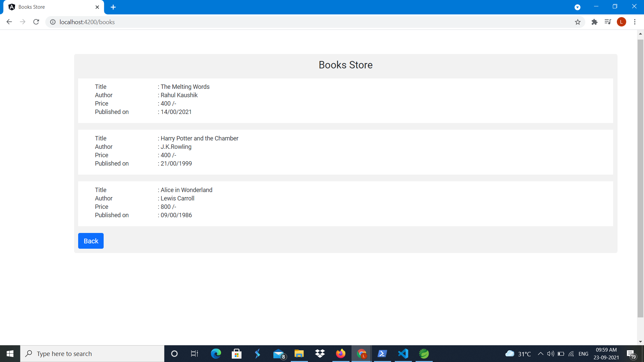Click the blue Back button on the page
Viewport: 644px width, 362px height.
[x=91, y=241]
